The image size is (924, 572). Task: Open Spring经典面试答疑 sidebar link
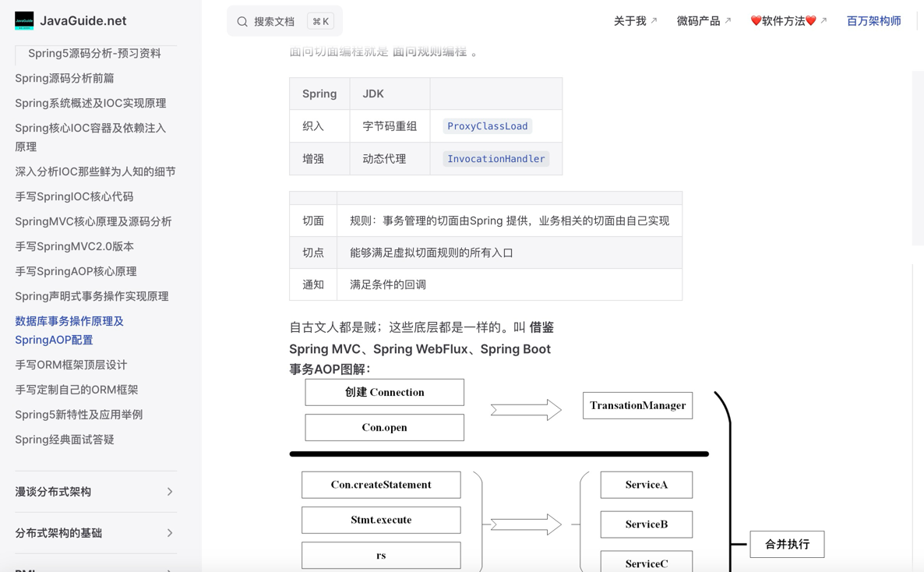click(64, 440)
